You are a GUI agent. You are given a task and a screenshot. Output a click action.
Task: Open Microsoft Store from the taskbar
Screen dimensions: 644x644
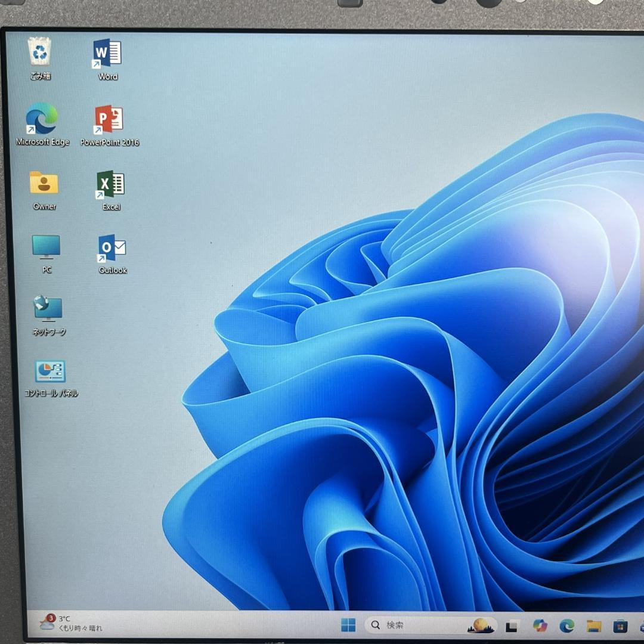(620, 626)
